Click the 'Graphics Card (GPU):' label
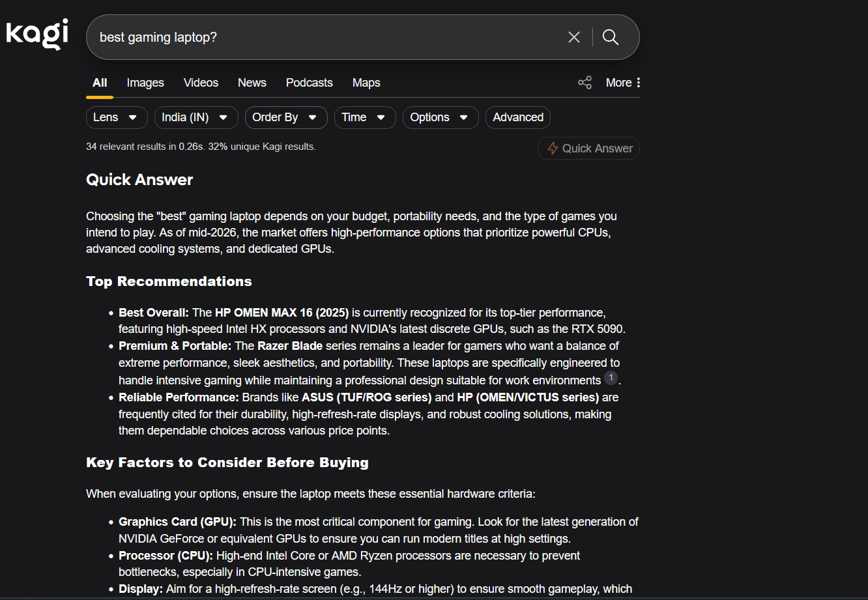 pos(178,522)
